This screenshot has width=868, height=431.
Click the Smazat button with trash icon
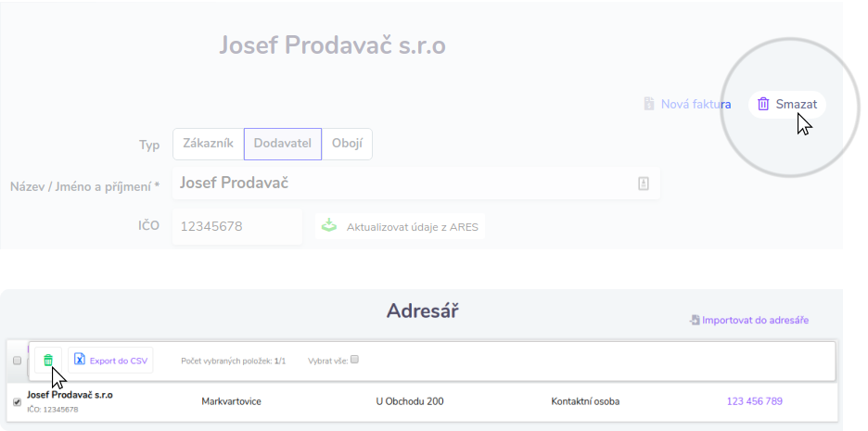[787, 104]
